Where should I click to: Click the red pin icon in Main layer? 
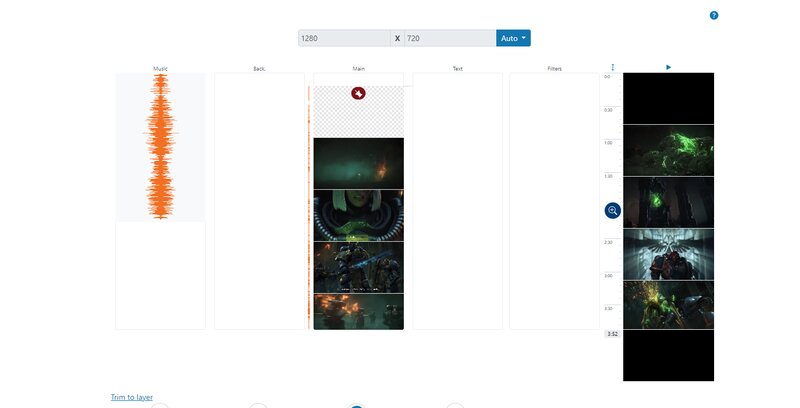pyautogui.click(x=358, y=93)
